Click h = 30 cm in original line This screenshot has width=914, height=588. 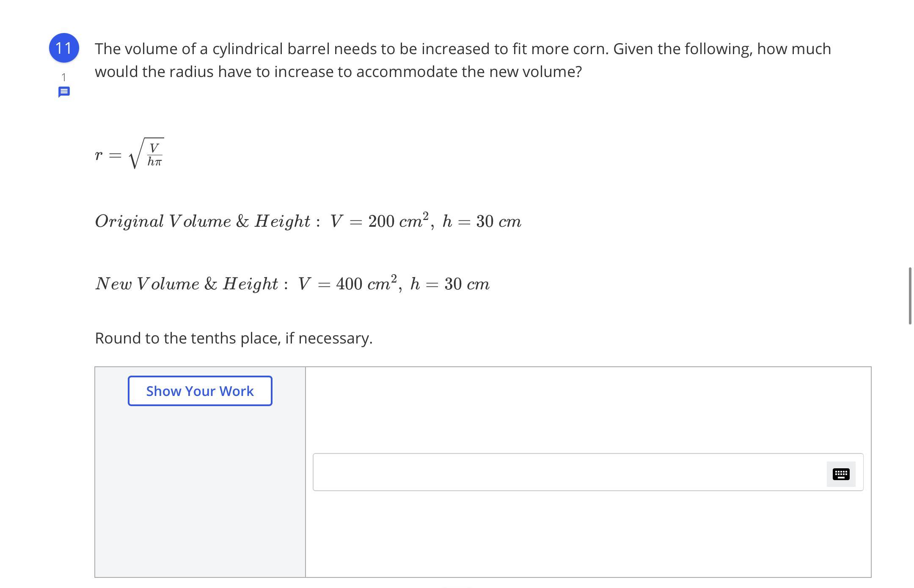[x=482, y=221]
